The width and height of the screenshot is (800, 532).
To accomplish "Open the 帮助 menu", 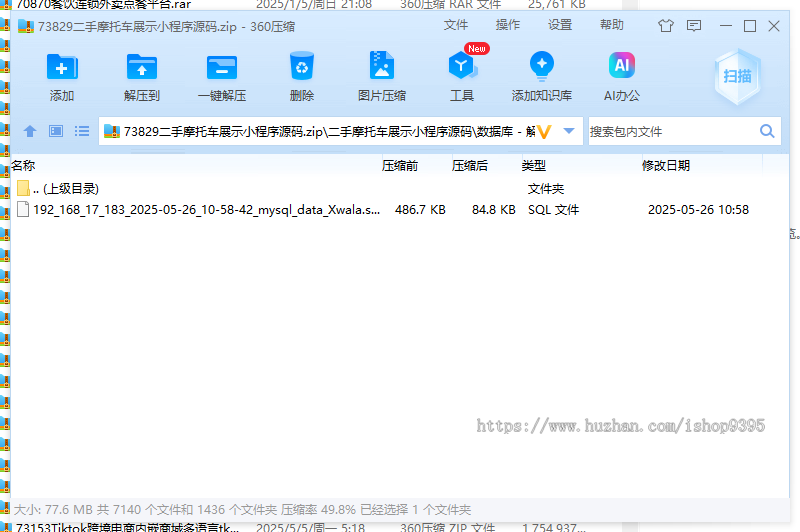I will (612, 25).
